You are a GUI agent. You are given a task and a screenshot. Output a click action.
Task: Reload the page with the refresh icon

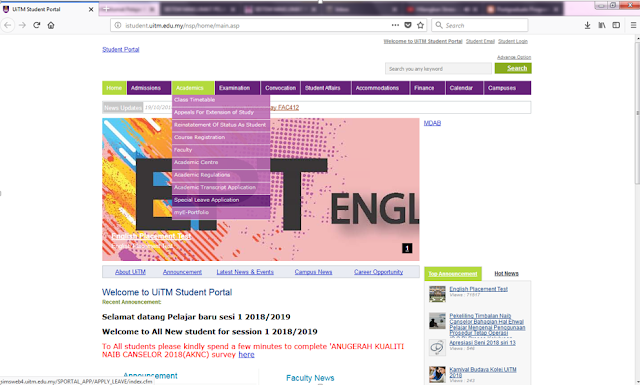(37, 25)
